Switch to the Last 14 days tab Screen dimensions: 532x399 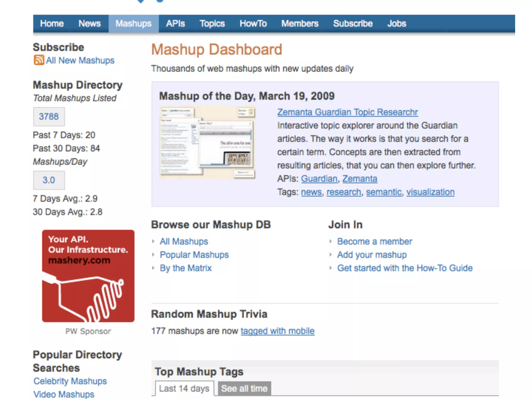(x=184, y=388)
